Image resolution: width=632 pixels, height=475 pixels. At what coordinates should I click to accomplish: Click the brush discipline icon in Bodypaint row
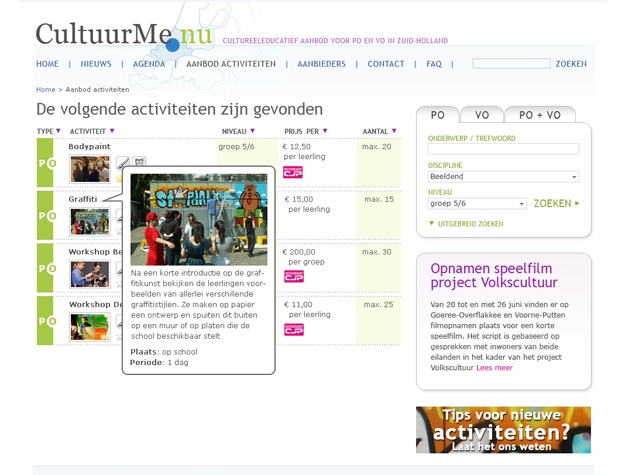(x=123, y=162)
